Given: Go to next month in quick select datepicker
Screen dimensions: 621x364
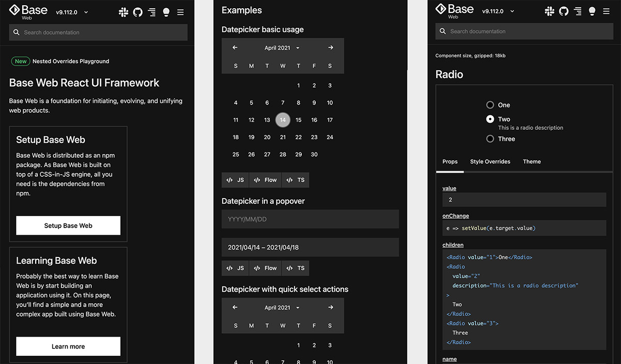Looking at the screenshot, I should (331, 307).
